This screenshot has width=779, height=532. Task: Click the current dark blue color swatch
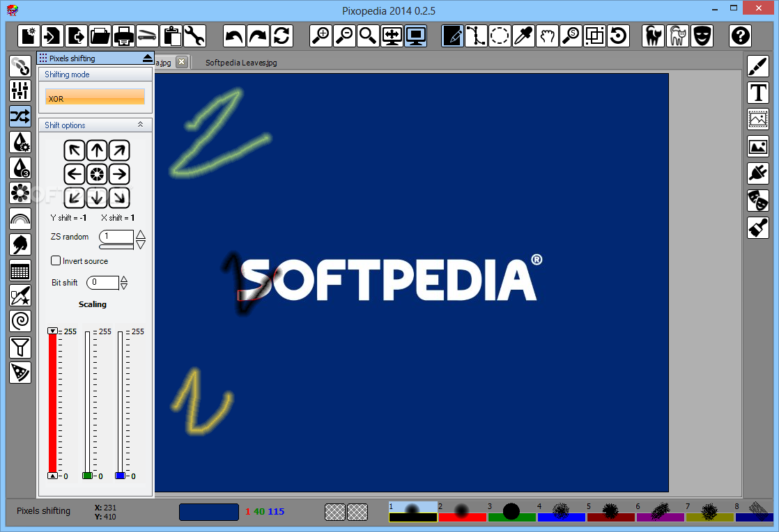(x=208, y=512)
